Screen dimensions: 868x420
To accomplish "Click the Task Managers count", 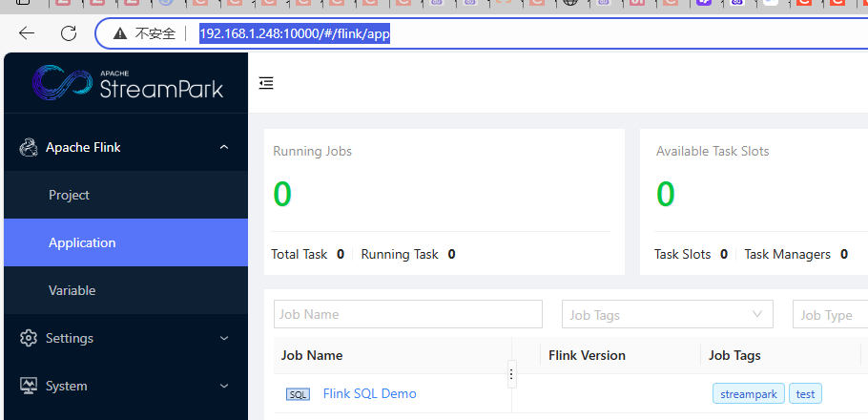I will [x=843, y=254].
